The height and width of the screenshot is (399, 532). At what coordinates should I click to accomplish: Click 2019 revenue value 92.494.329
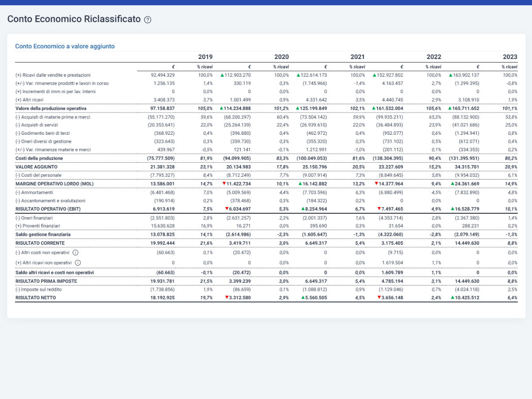(163, 75)
